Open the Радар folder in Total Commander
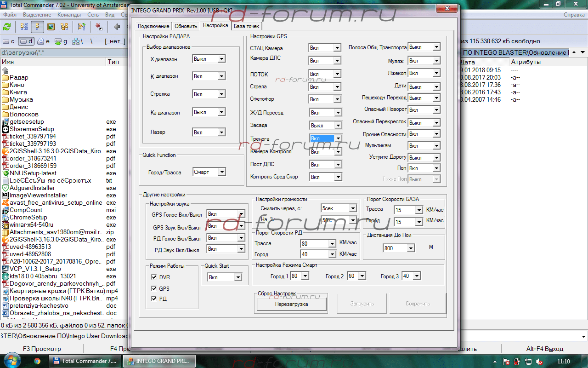Screen dimensions: 588x368 coord(19,77)
